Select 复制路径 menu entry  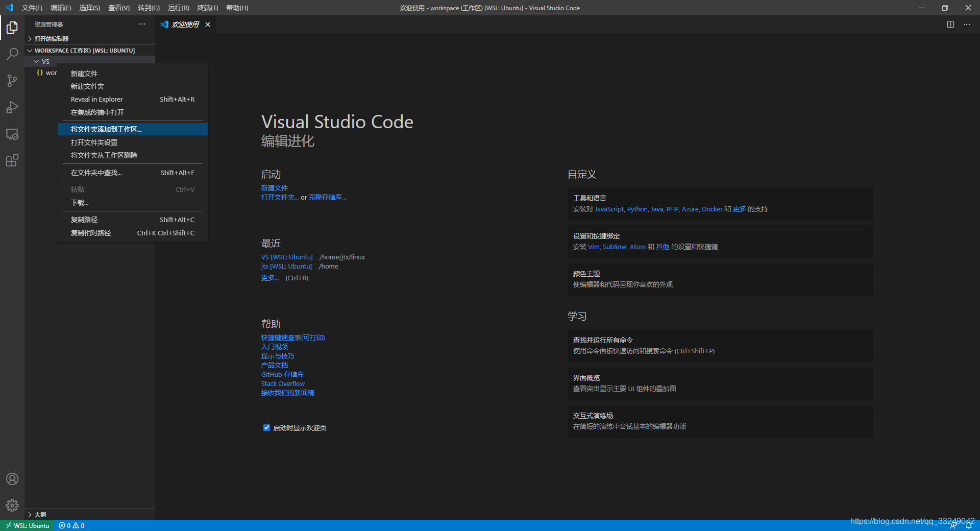point(133,220)
